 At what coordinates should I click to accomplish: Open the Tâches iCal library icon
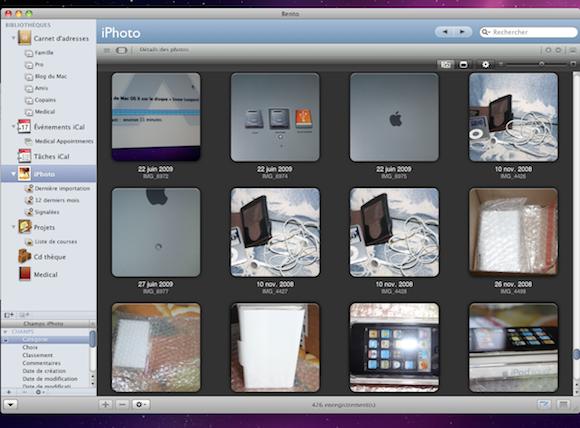click(x=24, y=156)
